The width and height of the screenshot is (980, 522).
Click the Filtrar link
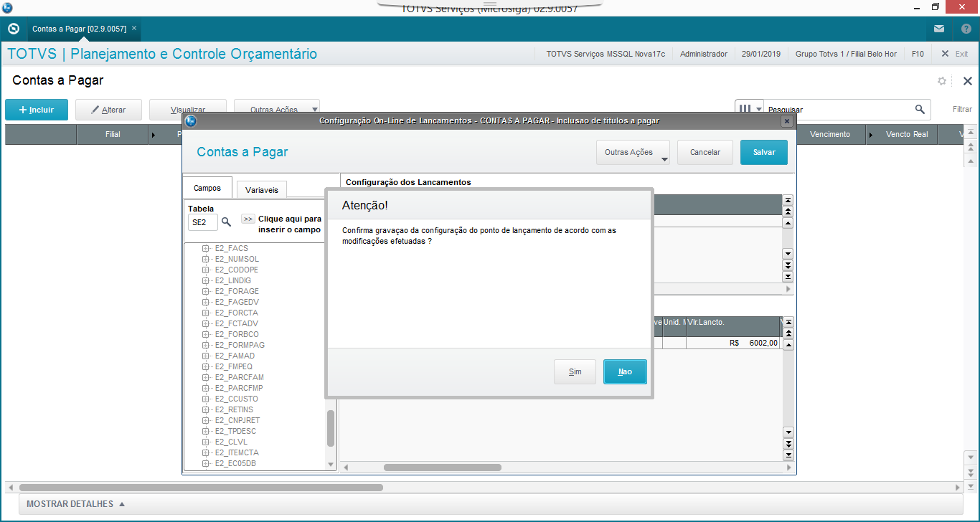[x=962, y=110]
